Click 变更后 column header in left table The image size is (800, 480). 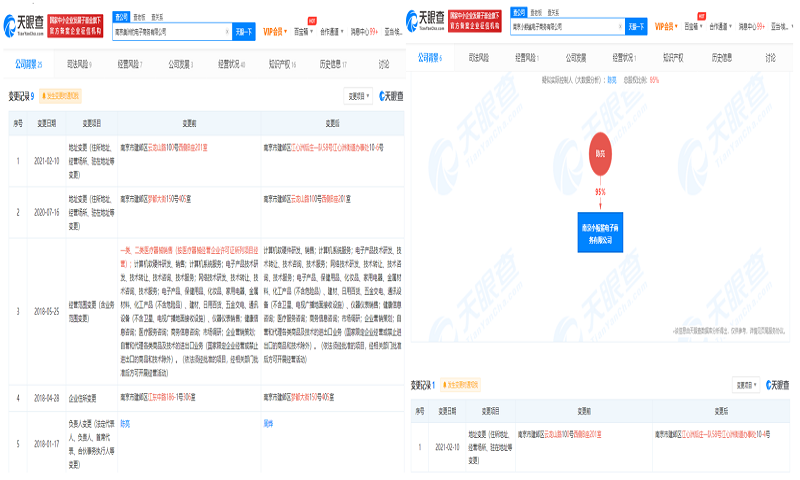333,123
